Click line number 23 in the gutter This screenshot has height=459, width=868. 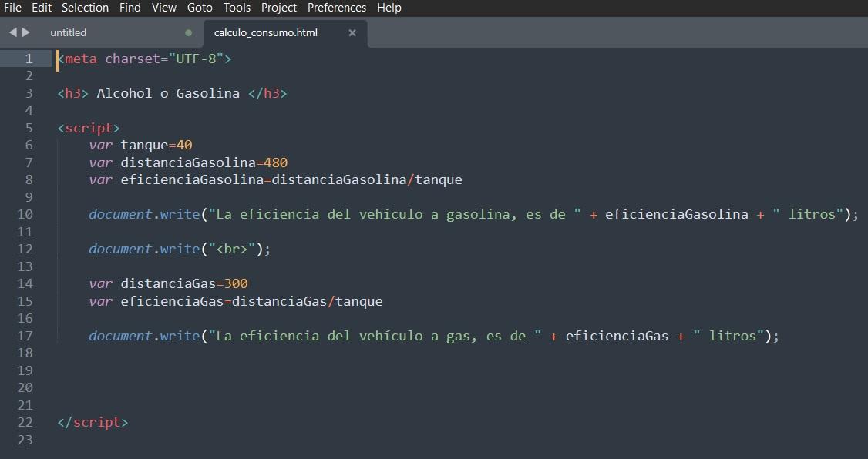(x=25, y=440)
